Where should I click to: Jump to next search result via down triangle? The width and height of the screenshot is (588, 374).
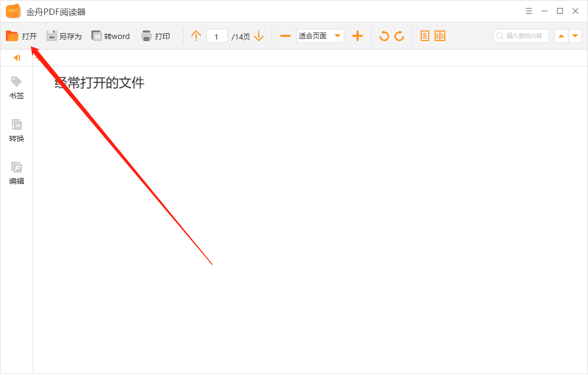[576, 36]
